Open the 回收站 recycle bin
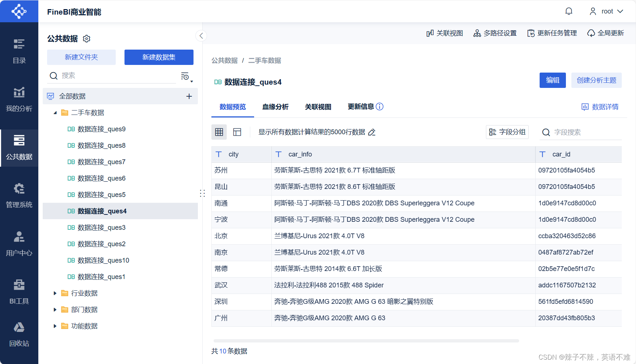The image size is (636, 364). [x=19, y=334]
